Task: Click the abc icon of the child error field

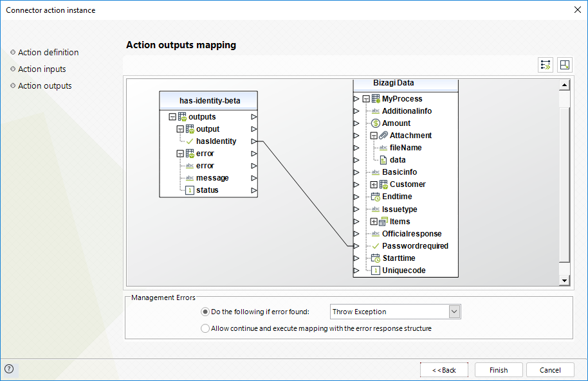Action: [190, 166]
